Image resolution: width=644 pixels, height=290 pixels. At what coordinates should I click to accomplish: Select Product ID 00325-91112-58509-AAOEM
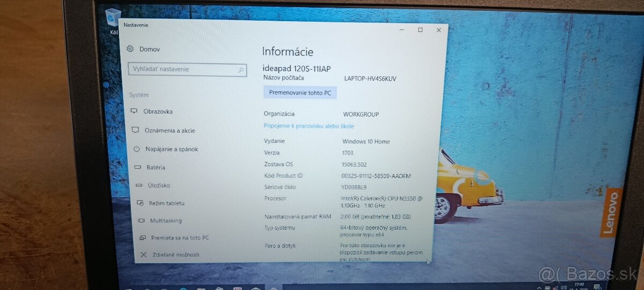(x=376, y=176)
